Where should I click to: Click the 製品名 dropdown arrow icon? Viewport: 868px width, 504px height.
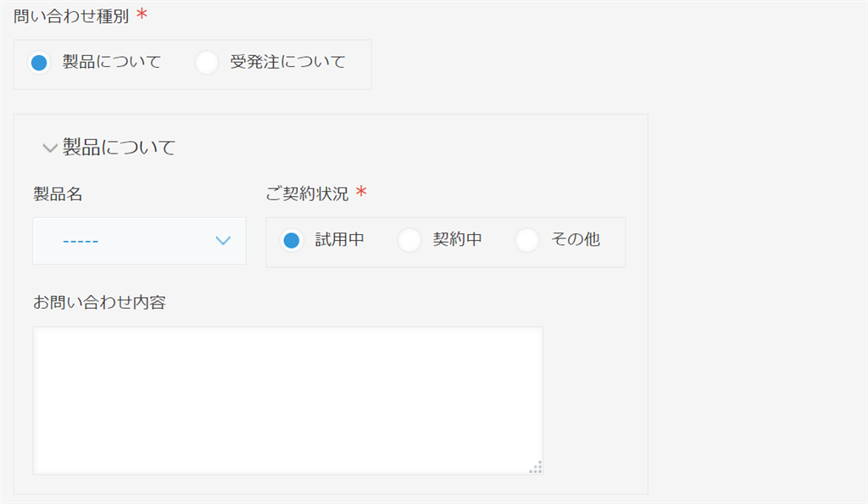(223, 240)
